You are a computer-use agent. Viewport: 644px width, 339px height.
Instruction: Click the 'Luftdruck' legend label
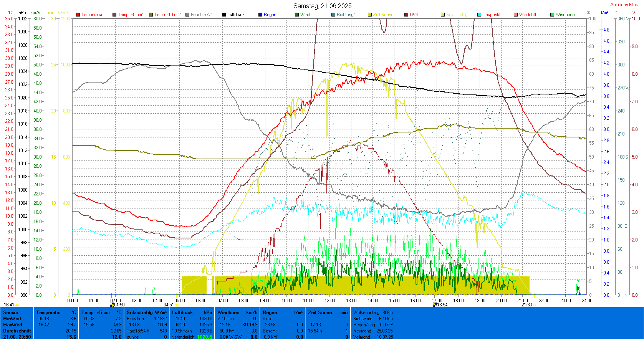[236, 15]
